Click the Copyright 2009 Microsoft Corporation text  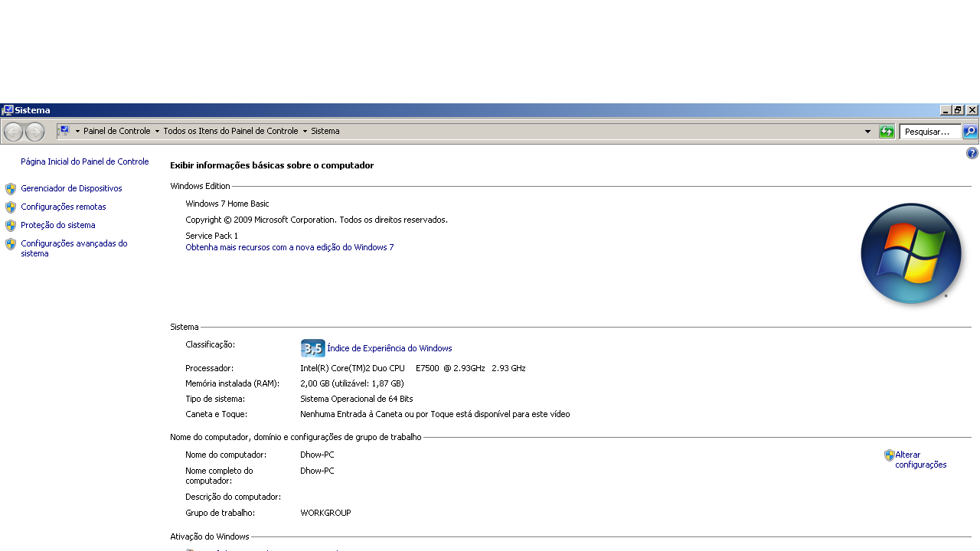316,220
